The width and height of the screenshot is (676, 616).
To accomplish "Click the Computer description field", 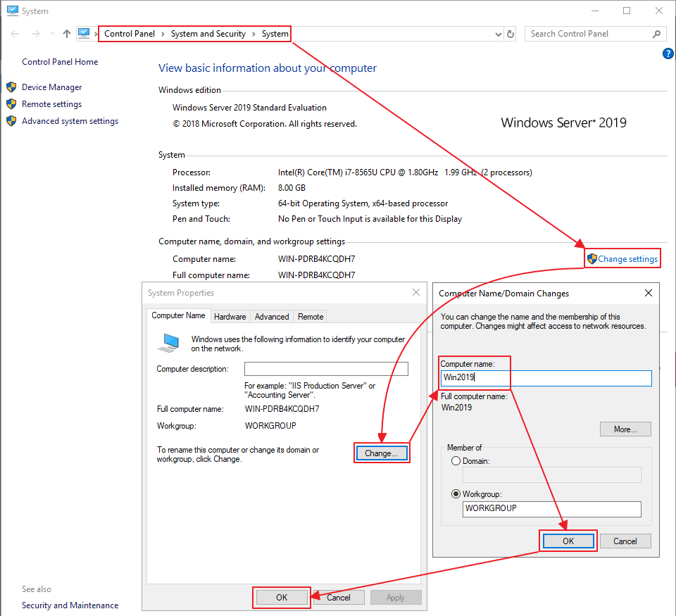I will (326, 369).
